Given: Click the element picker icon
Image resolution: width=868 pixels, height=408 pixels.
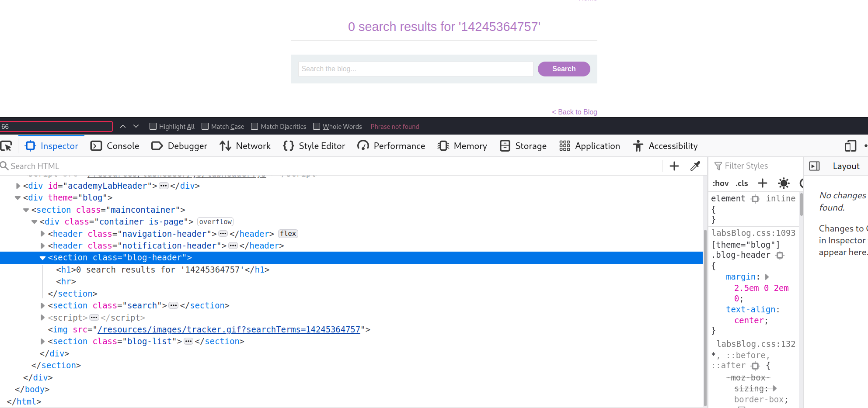Looking at the screenshot, I should click(6, 146).
